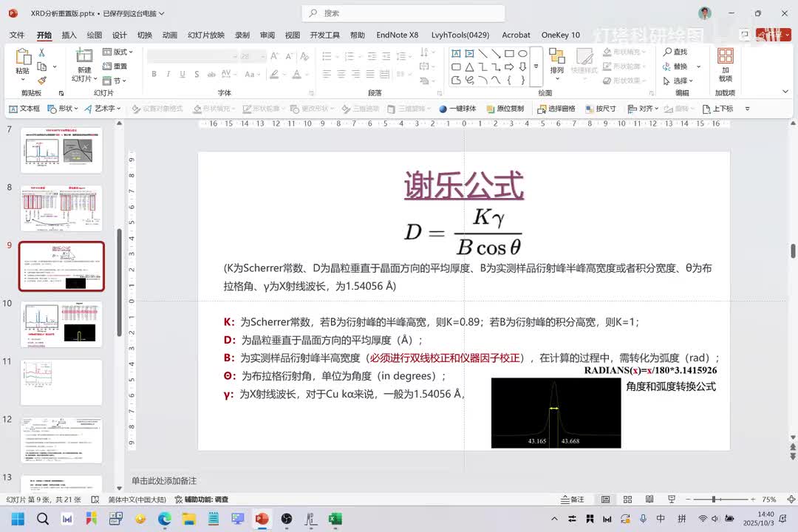Screen dimensions: 798x532
Task: Collapse the ribbon chevron
Action: (x=785, y=92)
